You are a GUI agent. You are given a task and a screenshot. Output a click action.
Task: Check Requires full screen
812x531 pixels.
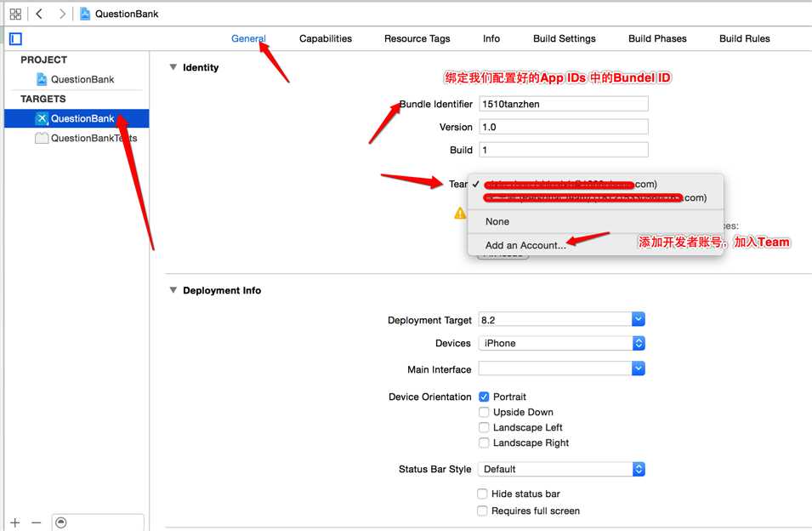pyautogui.click(x=482, y=511)
